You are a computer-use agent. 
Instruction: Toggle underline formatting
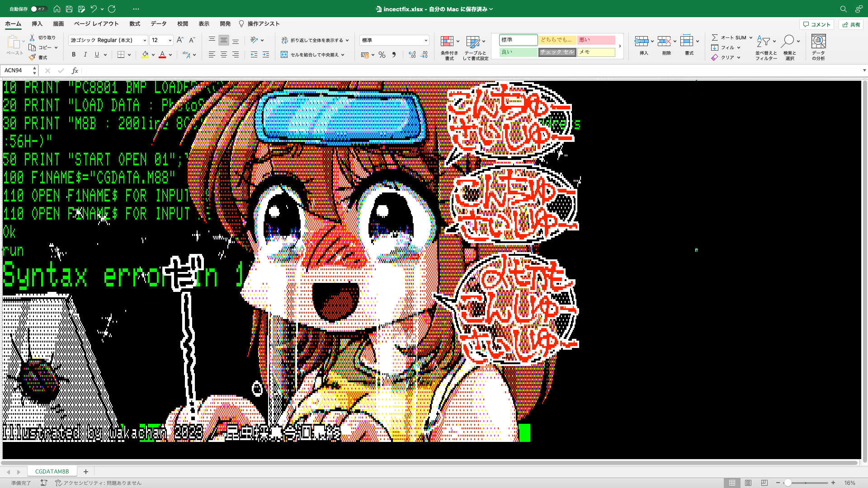pos(97,54)
